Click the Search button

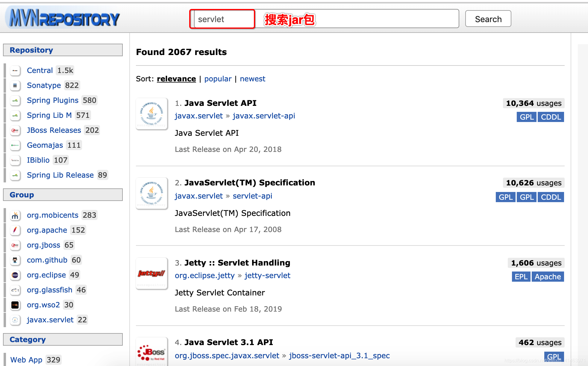point(488,19)
